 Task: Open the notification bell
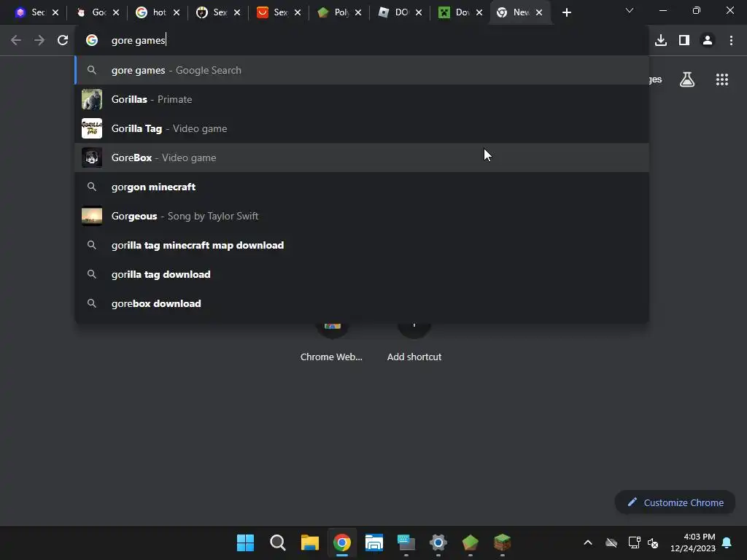[727, 542]
